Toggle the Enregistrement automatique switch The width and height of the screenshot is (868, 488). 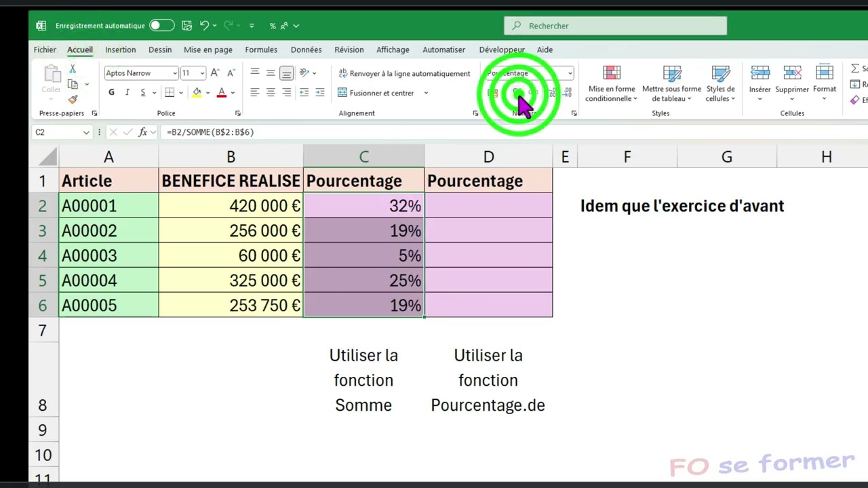(x=162, y=26)
